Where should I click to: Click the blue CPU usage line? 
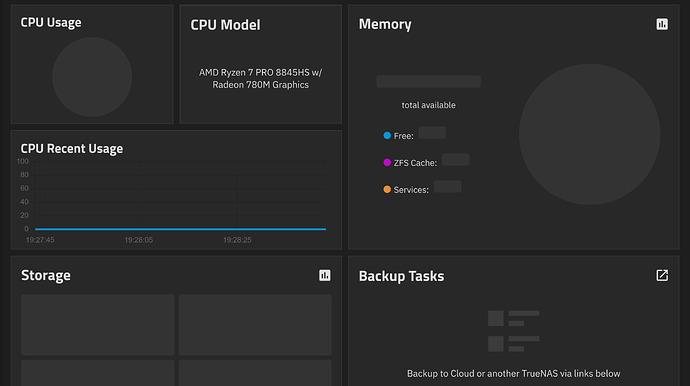tap(180, 229)
